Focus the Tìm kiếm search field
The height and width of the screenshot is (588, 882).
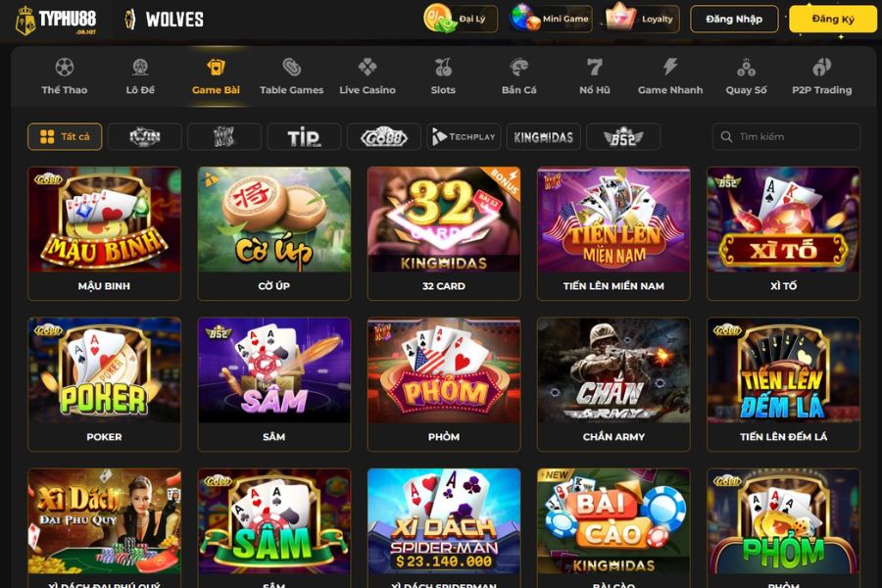pos(786,137)
